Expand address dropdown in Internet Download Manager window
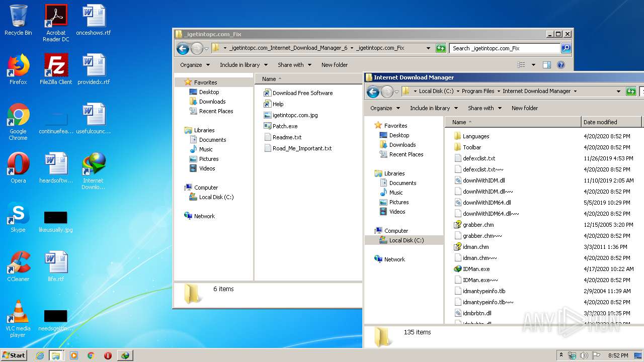 (618, 92)
